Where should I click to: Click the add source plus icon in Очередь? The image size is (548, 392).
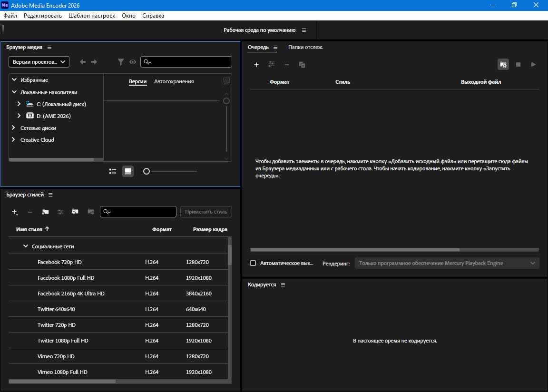pos(256,65)
